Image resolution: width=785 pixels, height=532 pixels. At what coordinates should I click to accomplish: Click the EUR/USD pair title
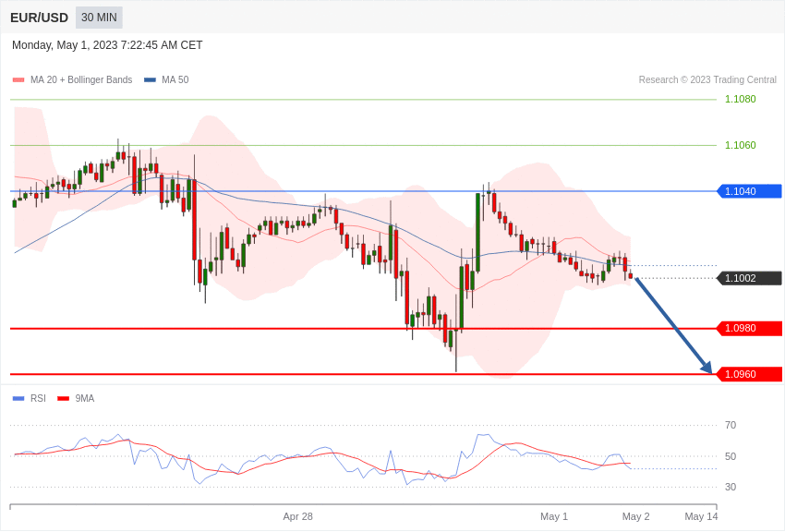click(x=39, y=18)
